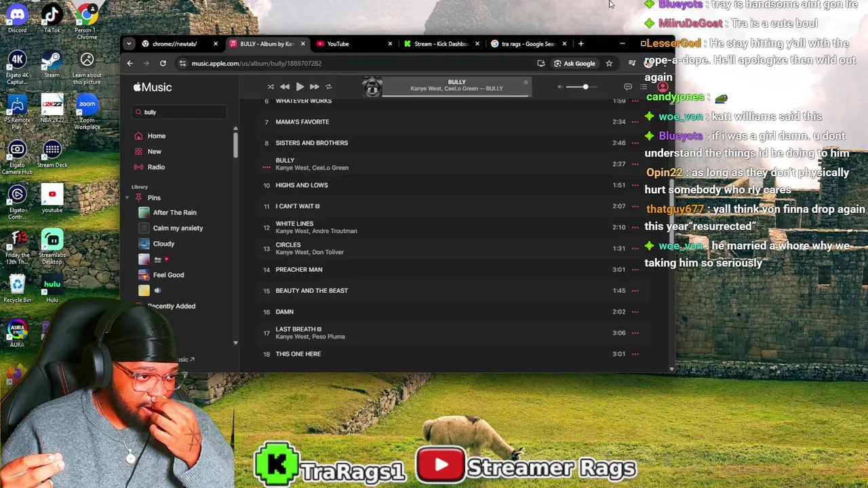Open more options for currently playing BULLY track
Image resolution: width=868 pixels, height=488 pixels.
point(635,164)
